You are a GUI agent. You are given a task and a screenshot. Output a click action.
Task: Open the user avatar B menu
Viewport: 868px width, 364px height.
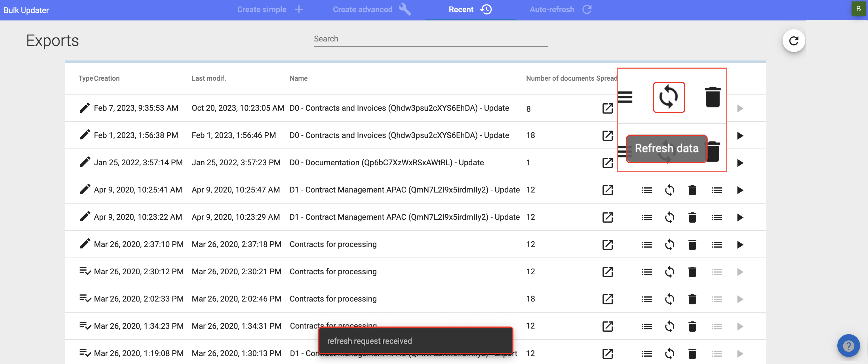pyautogui.click(x=858, y=9)
